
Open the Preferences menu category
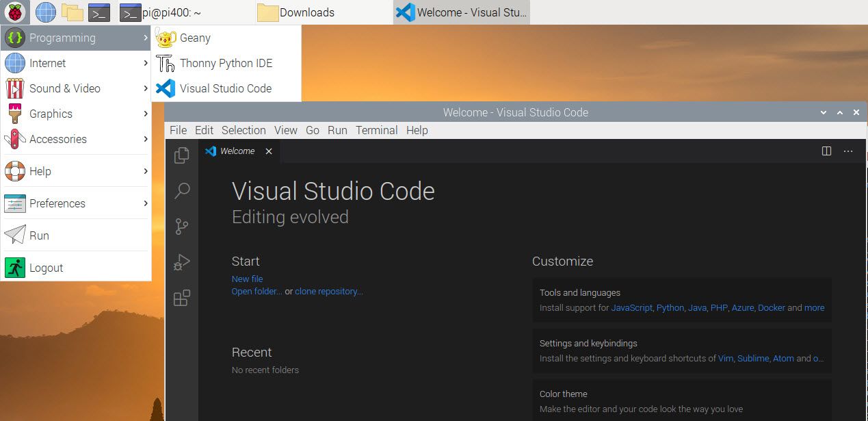pyautogui.click(x=76, y=203)
